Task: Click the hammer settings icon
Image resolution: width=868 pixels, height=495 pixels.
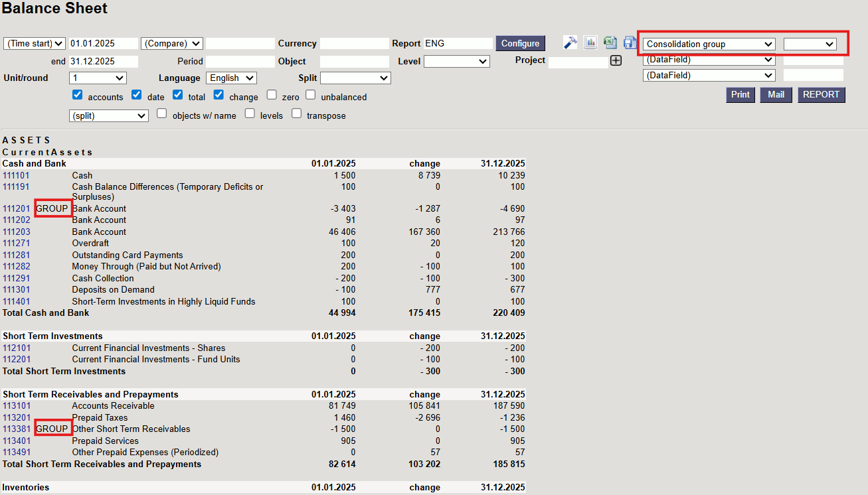Action: 570,42
